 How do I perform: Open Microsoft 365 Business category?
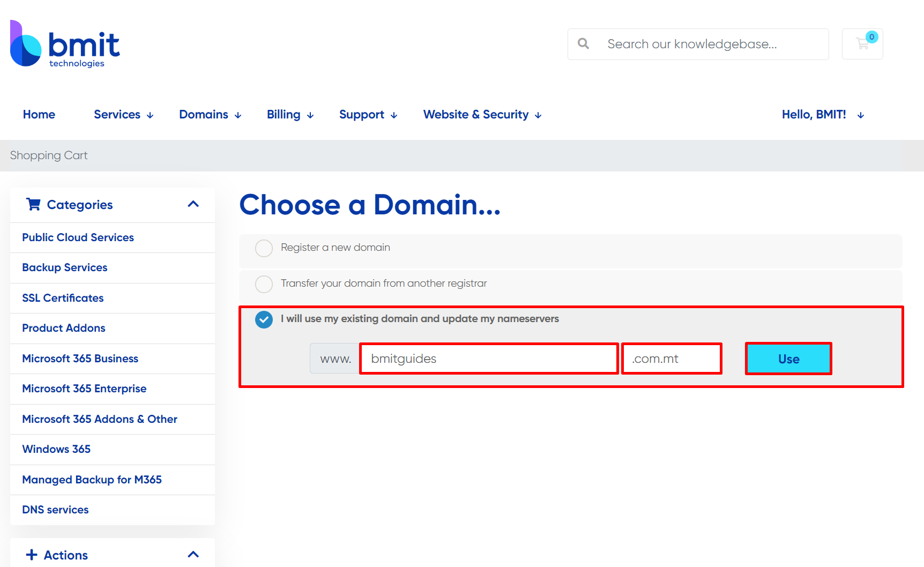coord(113,359)
